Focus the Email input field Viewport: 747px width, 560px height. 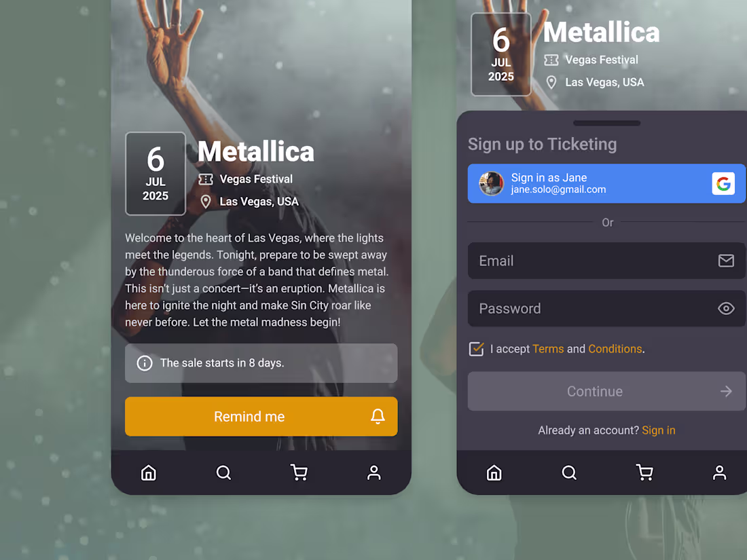point(606,261)
